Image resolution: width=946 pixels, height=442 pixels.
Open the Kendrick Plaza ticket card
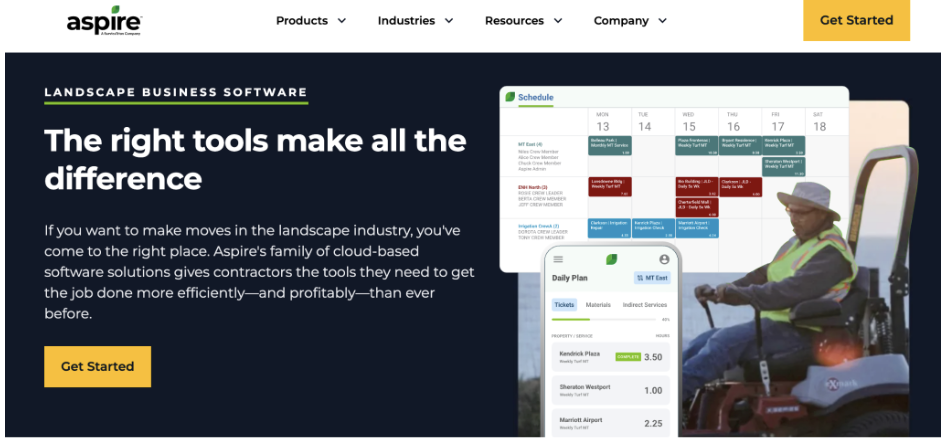coord(611,356)
